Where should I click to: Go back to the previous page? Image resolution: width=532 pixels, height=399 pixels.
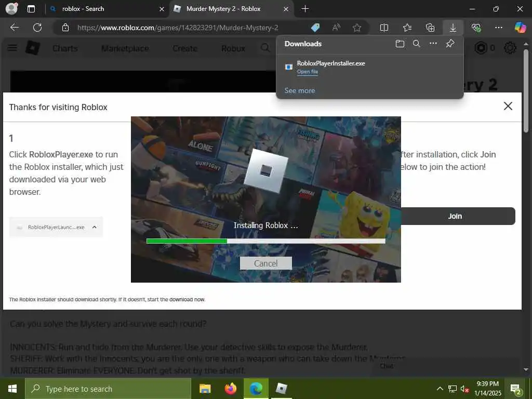point(14,28)
